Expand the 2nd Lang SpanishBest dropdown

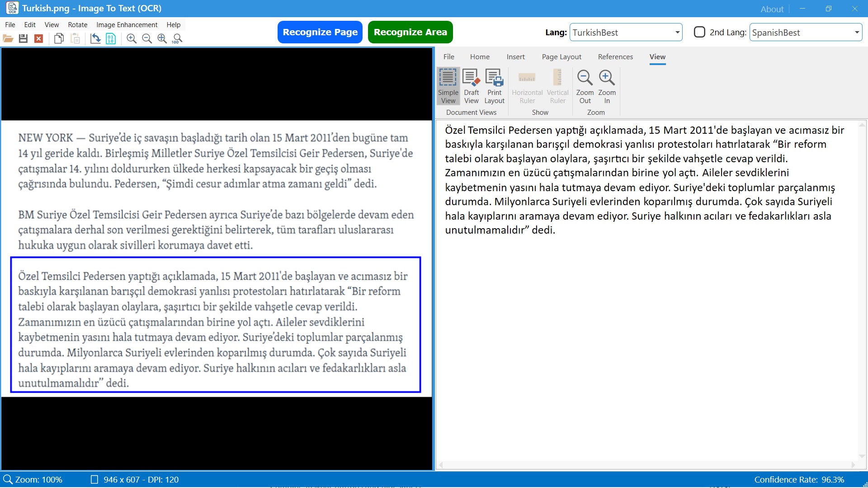tap(857, 33)
